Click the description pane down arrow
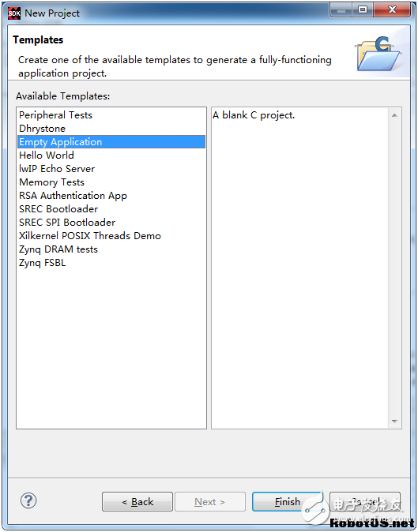This screenshot has height=532, width=418. [394, 421]
